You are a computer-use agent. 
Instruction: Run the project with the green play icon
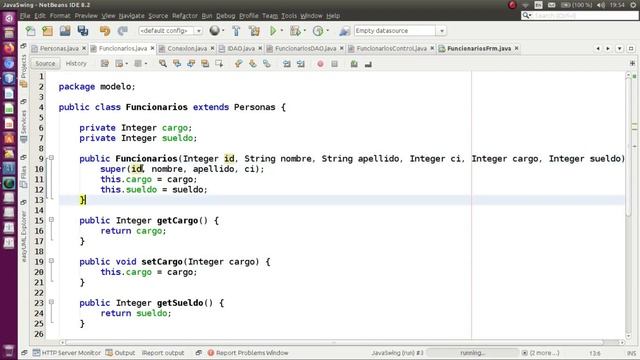click(x=273, y=31)
